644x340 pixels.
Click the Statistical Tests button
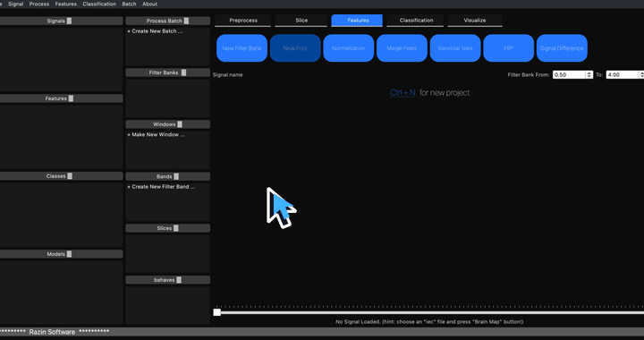click(455, 48)
